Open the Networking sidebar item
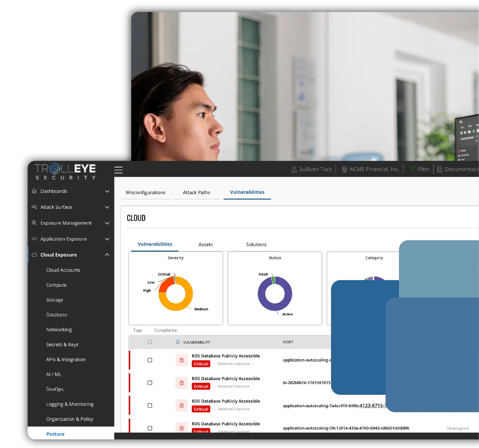Screen dimensions: 479x448 point(59,330)
